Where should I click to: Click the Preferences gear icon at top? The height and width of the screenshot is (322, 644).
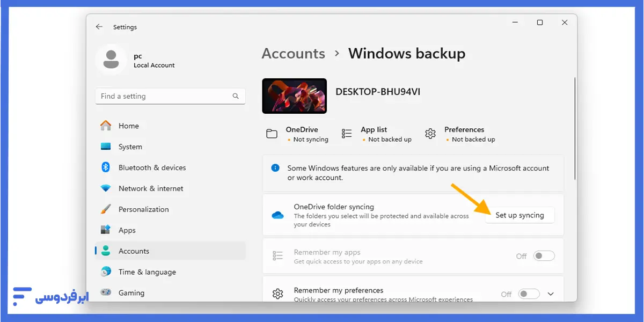click(x=430, y=134)
